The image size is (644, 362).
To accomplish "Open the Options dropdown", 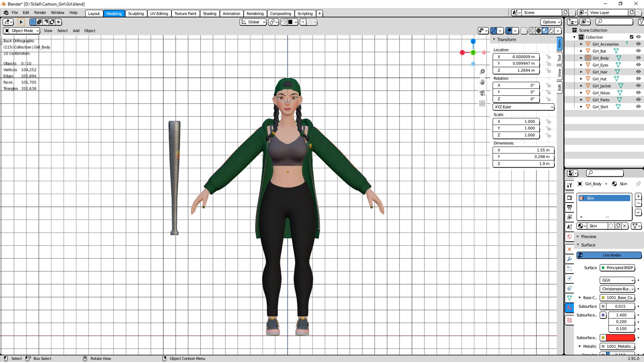I will click(x=551, y=22).
